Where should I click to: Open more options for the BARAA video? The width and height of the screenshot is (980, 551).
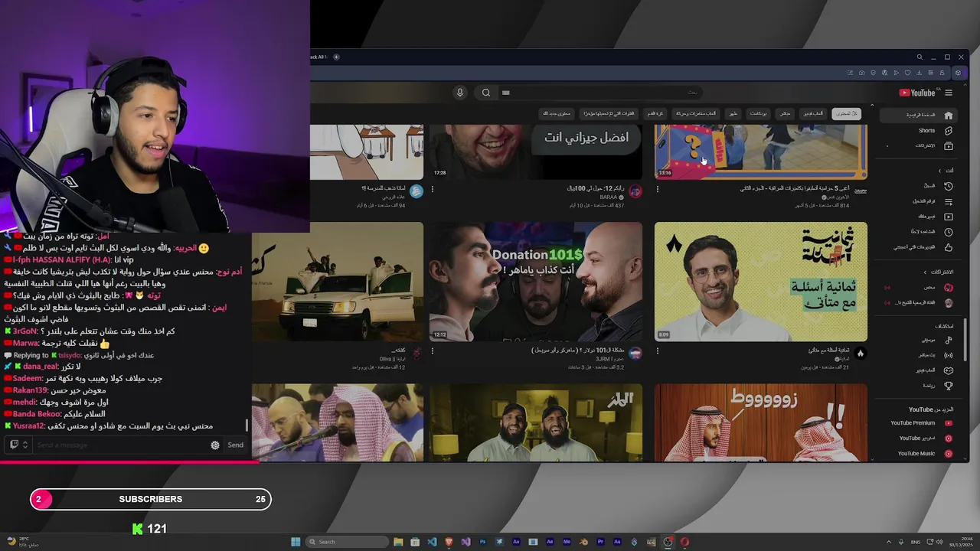pyautogui.click(x=433, y=188)
